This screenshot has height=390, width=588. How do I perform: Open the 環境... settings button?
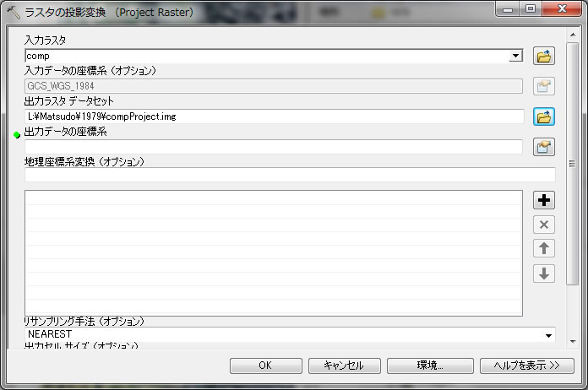[x=430, y=366]
